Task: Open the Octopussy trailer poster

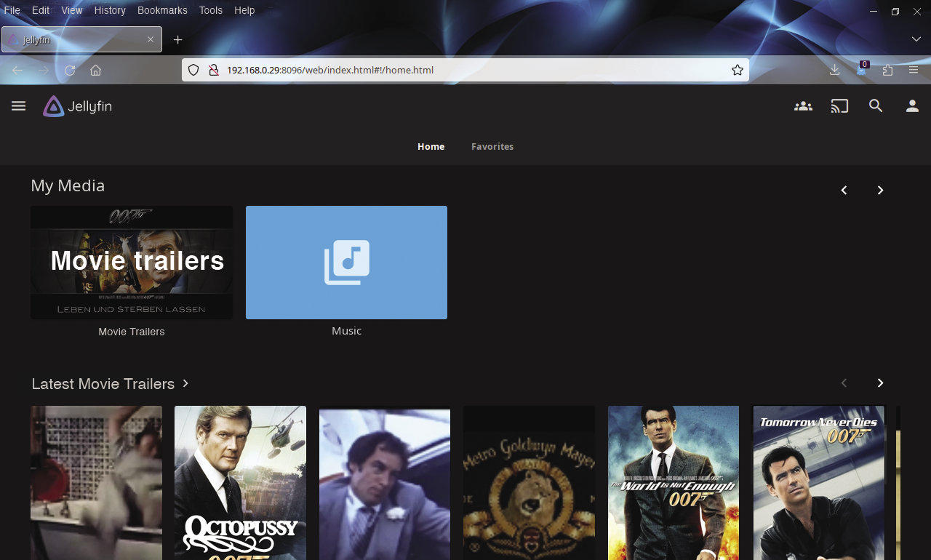Action: tap(240, 483)
